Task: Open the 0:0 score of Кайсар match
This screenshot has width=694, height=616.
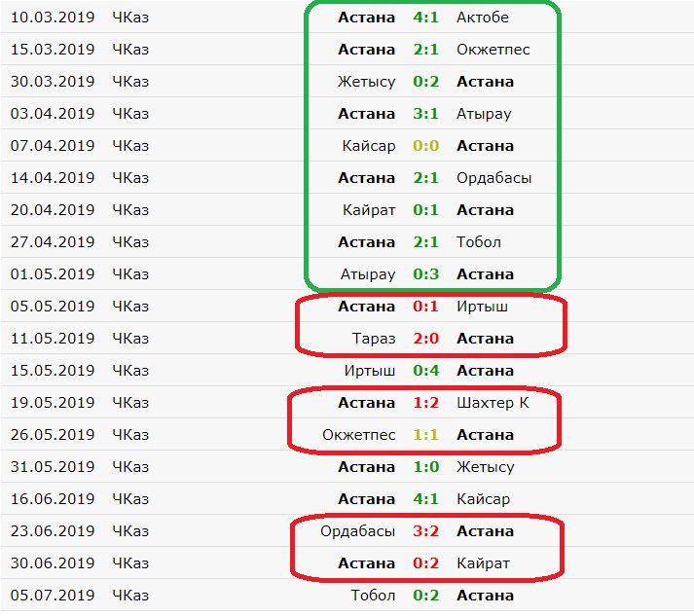Action: 426,146
